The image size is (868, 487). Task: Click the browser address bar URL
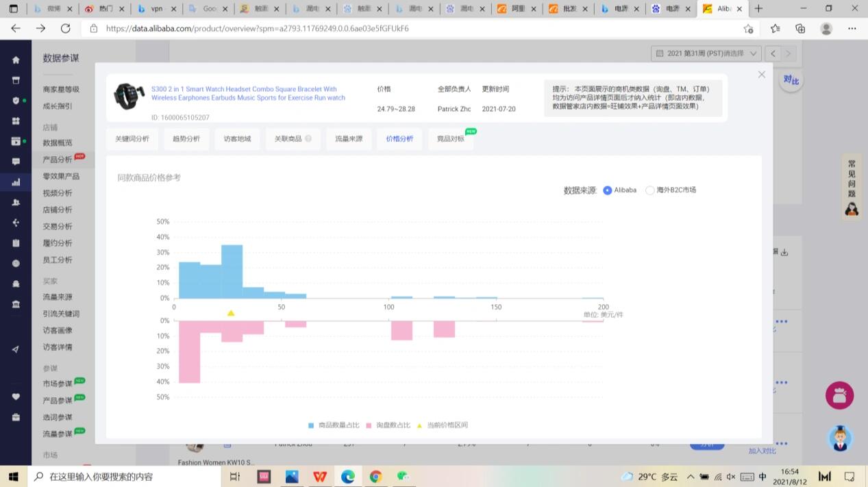coord(258,29)
